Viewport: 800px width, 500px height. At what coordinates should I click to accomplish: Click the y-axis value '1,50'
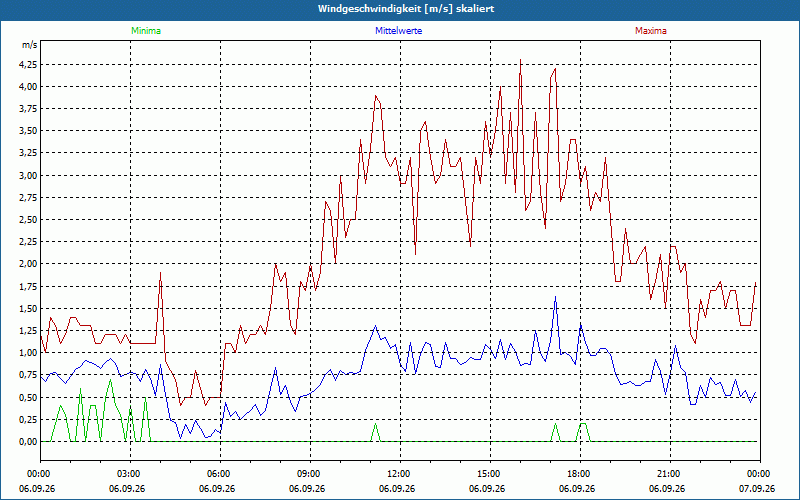click(28, 309)
